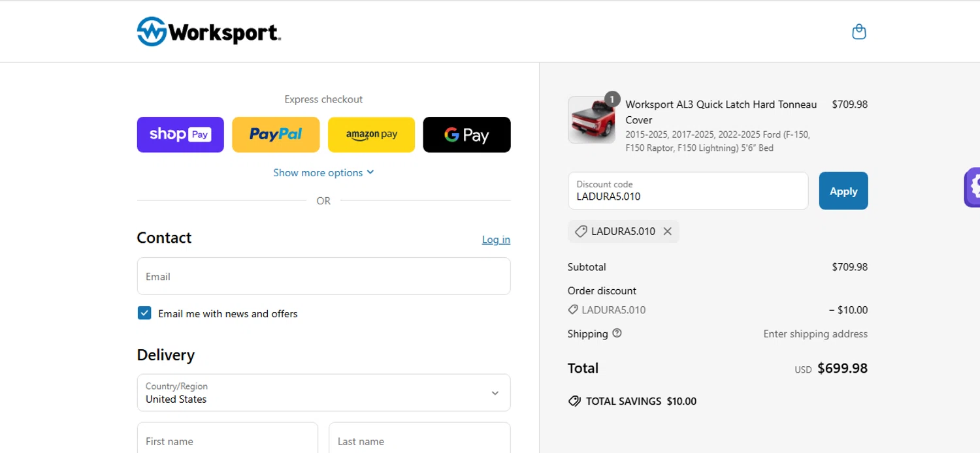
Task: Open the shopping bag cart icon
Action: pos(859,31)
